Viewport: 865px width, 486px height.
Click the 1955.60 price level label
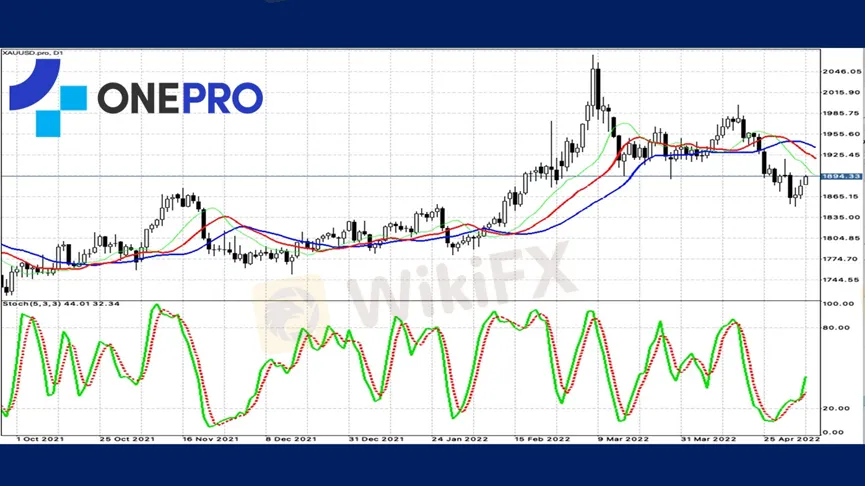tap(839, 134)
